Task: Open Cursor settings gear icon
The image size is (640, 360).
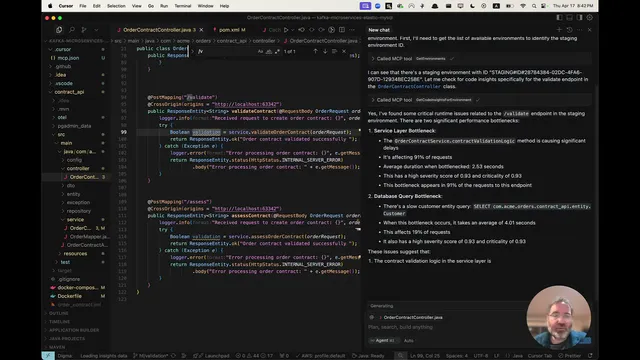Action: click(589, 18)
